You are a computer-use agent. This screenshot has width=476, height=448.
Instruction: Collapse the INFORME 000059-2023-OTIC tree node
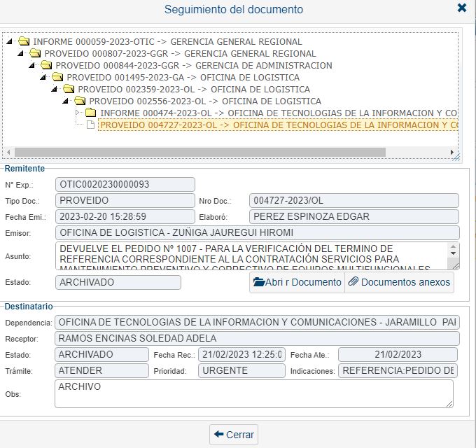pos(9,41)
